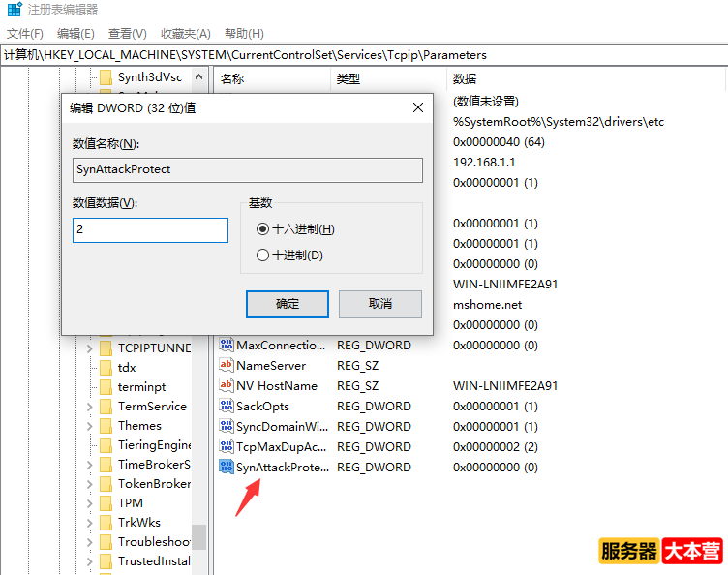Click the TCPIPTUNNE folder icon
This screenshot has height=575, width=728.
(106, 348)
